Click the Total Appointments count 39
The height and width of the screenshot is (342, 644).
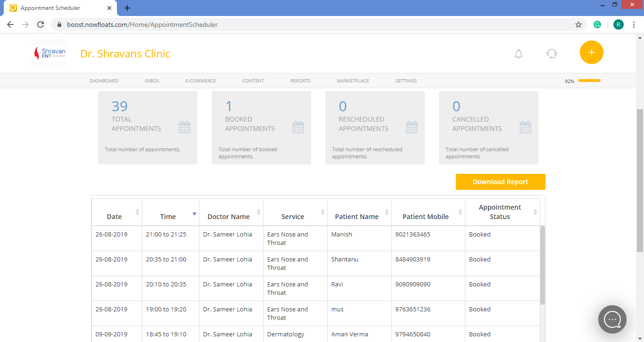click(120, 106)
